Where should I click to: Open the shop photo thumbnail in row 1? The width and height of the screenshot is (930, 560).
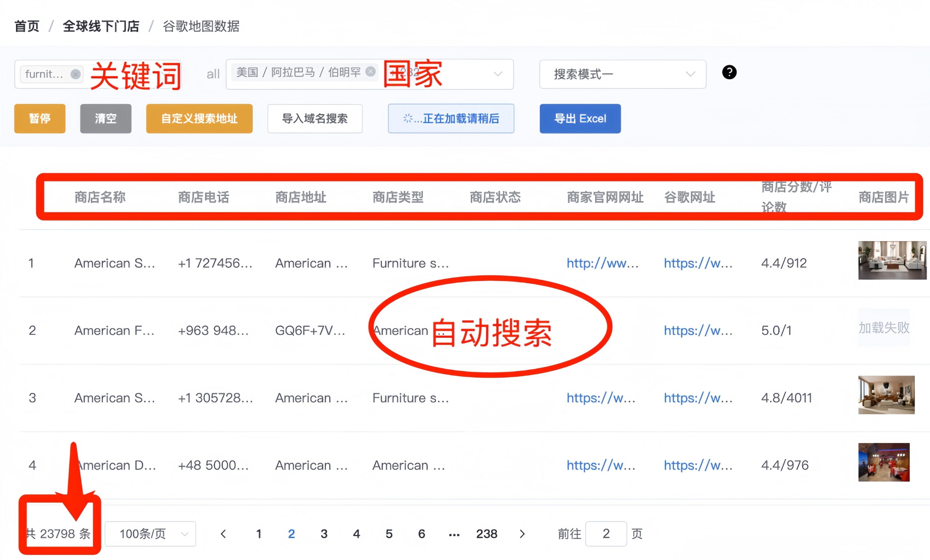click(892, 260)
